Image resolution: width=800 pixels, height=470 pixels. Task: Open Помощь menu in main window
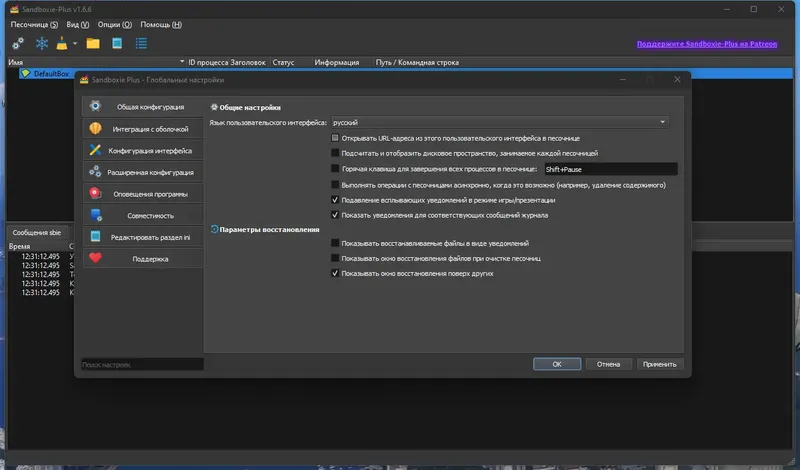(x=161, y=24)
